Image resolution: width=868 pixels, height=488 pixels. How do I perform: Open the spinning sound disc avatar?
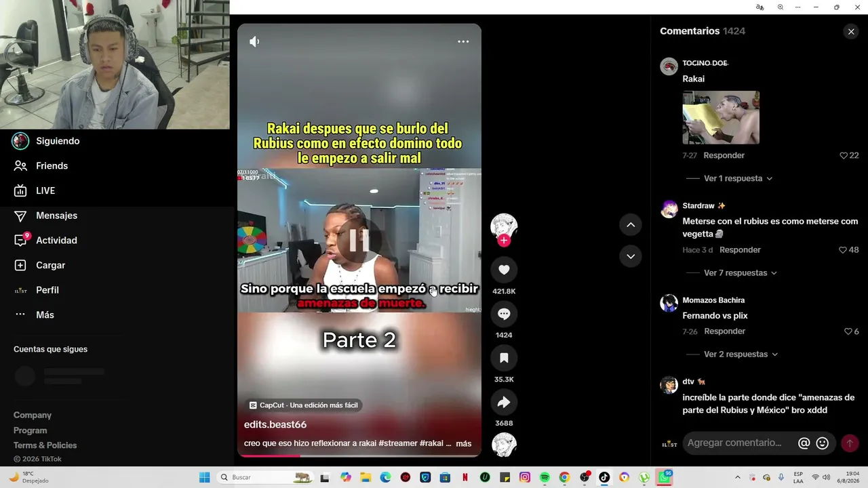click(504, 445)
